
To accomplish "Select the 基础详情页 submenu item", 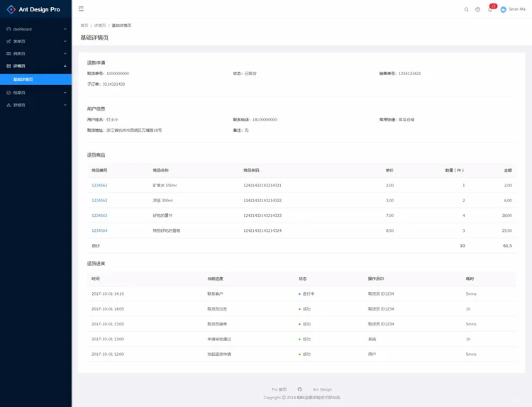I will point(35,79).
